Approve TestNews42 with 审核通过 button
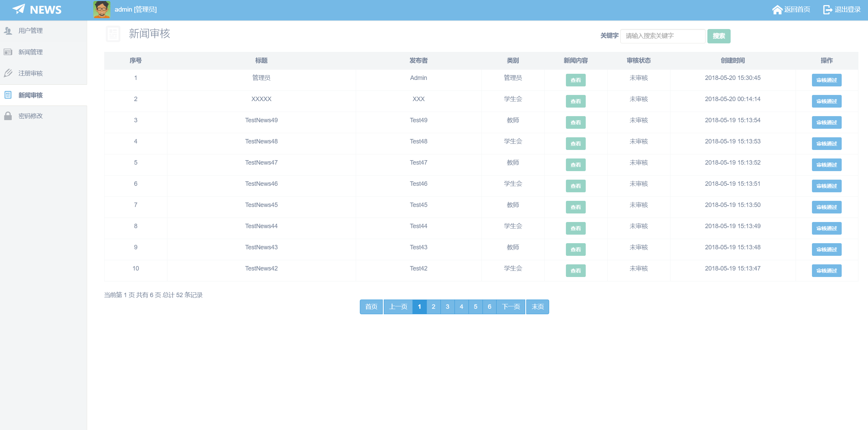This screenshot has height=430, width=868. [826, 271]
